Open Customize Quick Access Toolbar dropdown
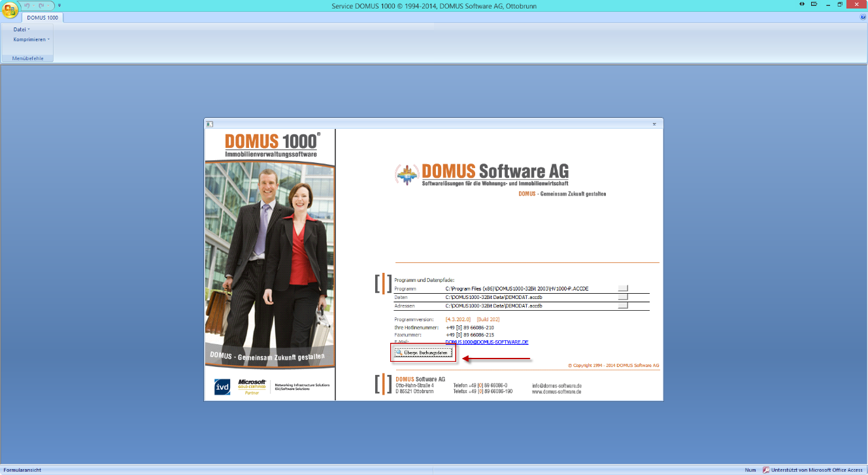This screenshot has height=475, width=868. (x=59, y=5)
